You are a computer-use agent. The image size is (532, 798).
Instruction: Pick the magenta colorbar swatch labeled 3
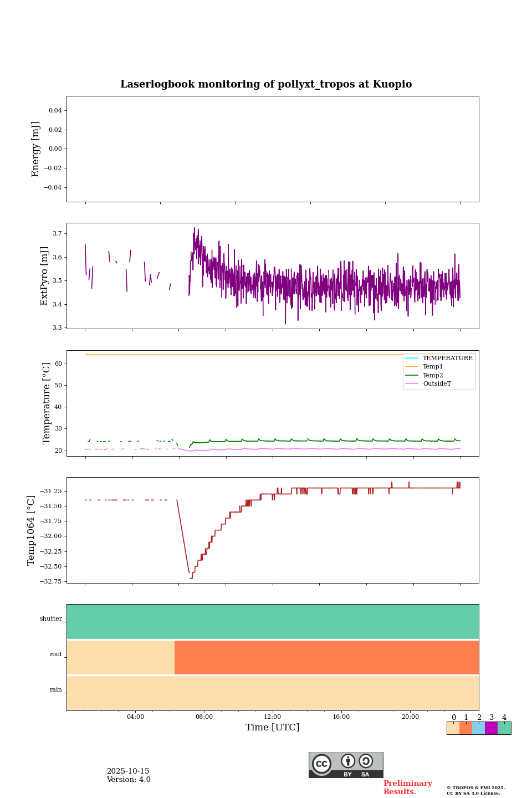pyautogui.click(x=492, y=728)
